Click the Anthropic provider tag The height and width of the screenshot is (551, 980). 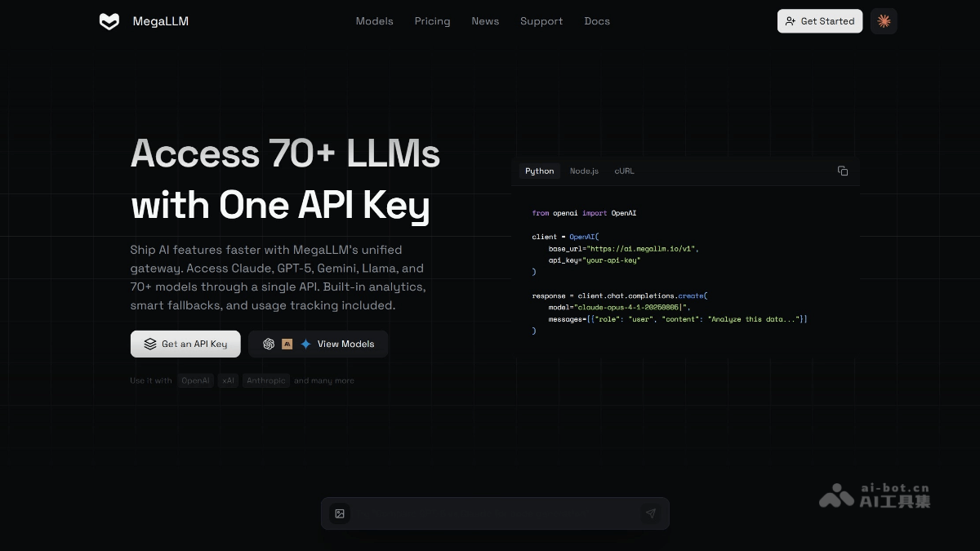pos(266,380)
